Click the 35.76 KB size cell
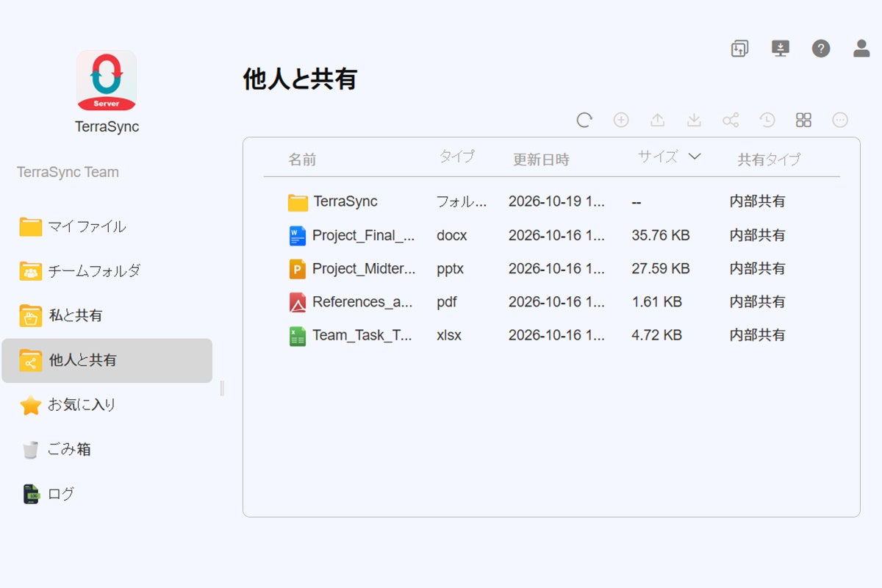Screen dimensions: 882x588 (661, 235)
